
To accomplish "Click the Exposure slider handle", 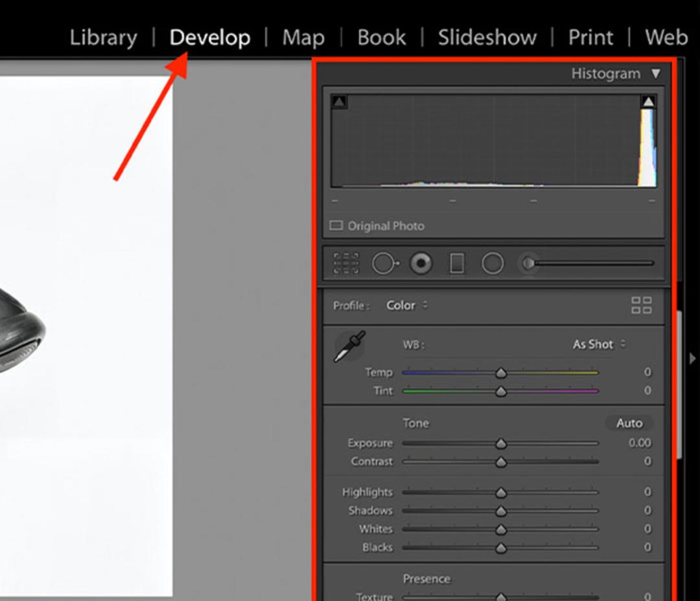I will pyautogui.click(x=501, y=443).
